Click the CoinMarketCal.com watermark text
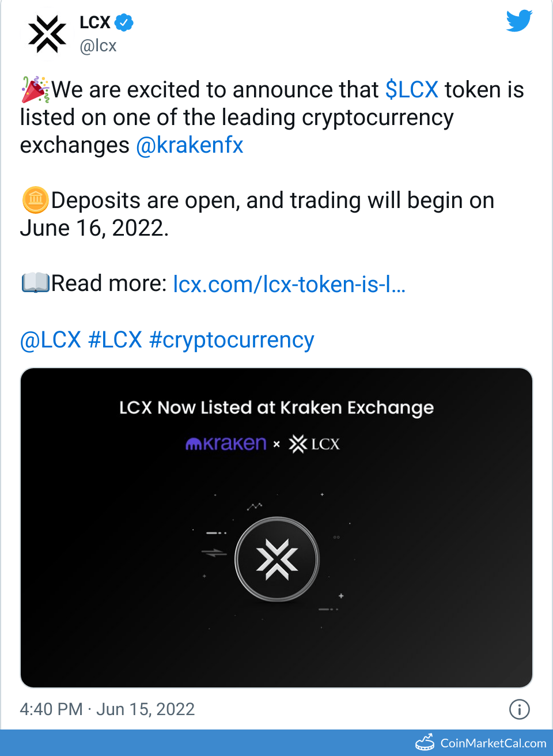 tap(493, 743)
